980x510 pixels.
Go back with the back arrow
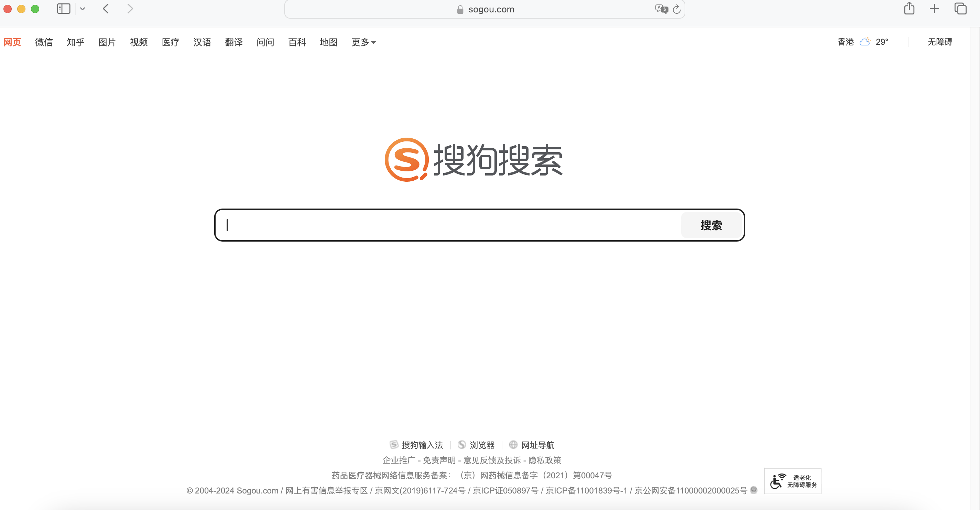[x=106, y=9]
